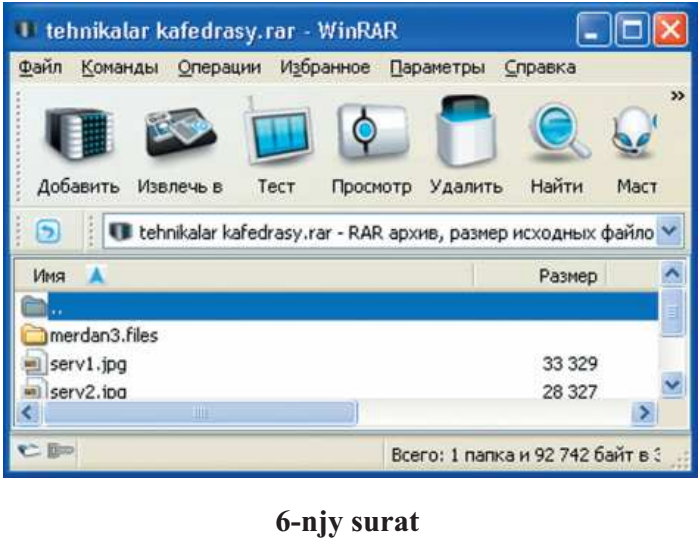The image size is (700, 542).
Task: Click the key password icon in status bar
Action: (60, 450)
